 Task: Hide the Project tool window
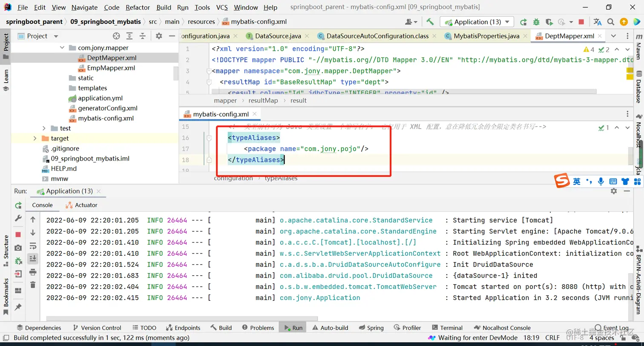coord(172,36)
